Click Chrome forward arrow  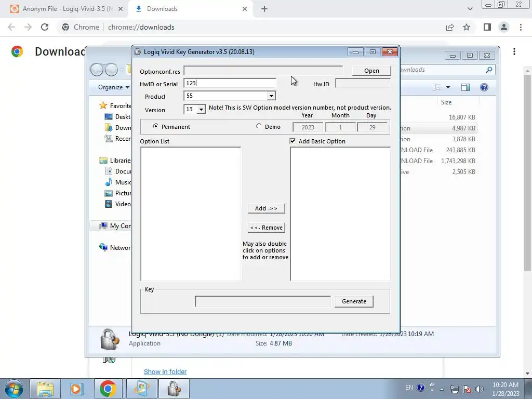pos(28,27)
